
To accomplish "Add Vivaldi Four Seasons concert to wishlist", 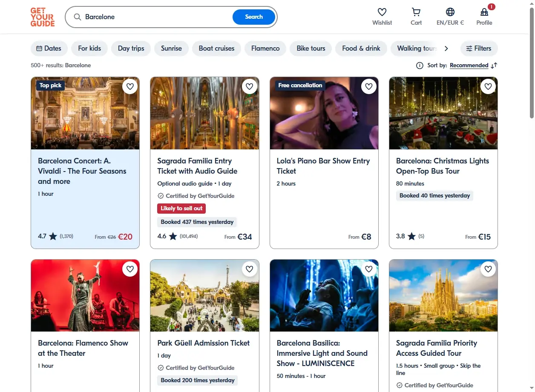I will coord(130,86).
